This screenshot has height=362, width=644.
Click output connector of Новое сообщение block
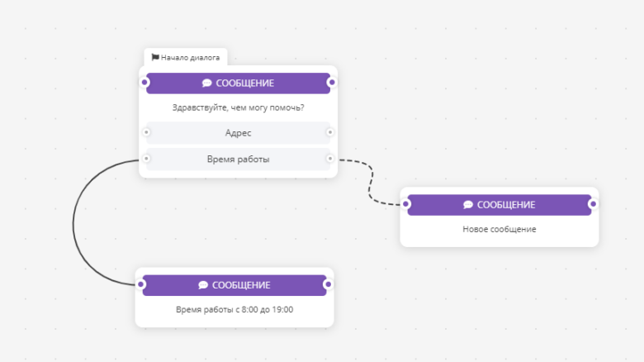click(593, 203)
